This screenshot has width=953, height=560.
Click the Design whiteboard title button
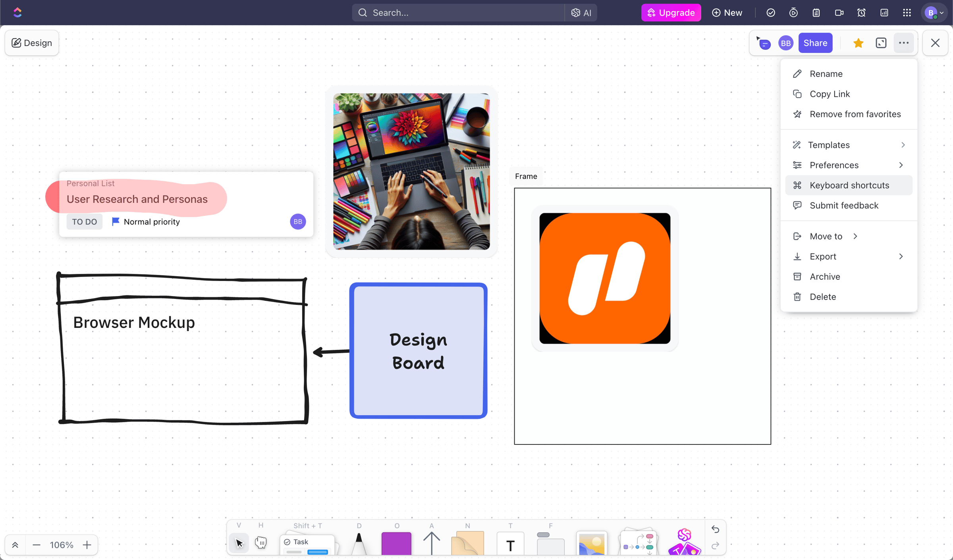32,43
